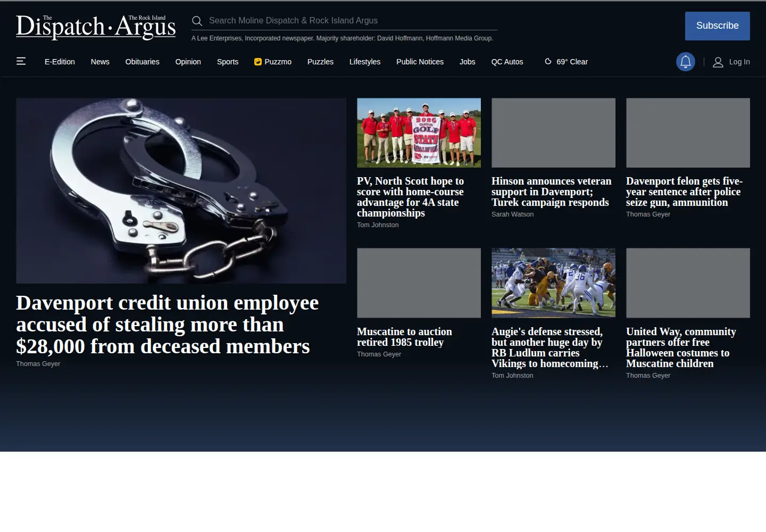This screenshot has height=532, width=766.
Task: Click placeholder image above Hinson story
Action: pyautogui.click(x=554, y=132)
